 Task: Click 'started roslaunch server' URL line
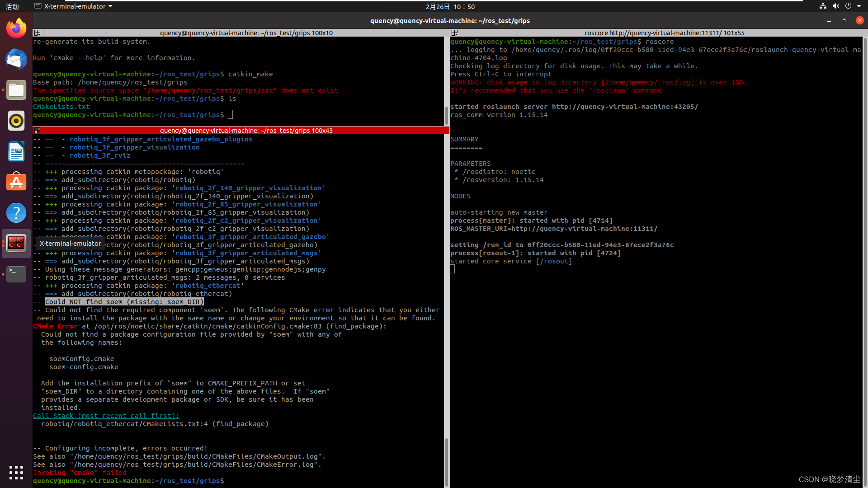(x=574, y=107)
